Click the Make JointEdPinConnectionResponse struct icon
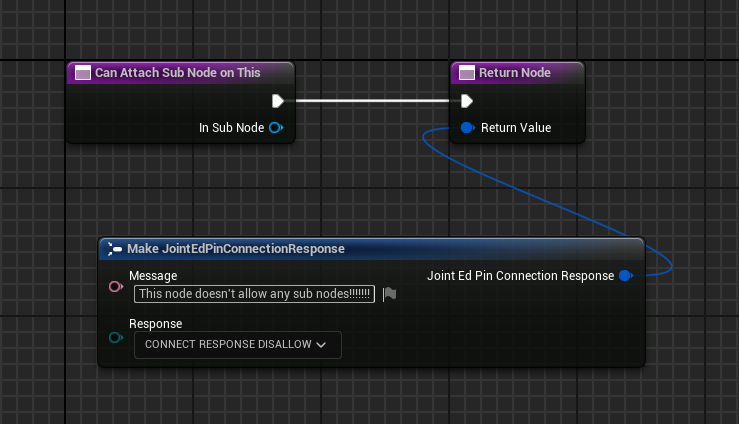Image resolution: width=739 pixels, height=424 pixels. (115, 249)
